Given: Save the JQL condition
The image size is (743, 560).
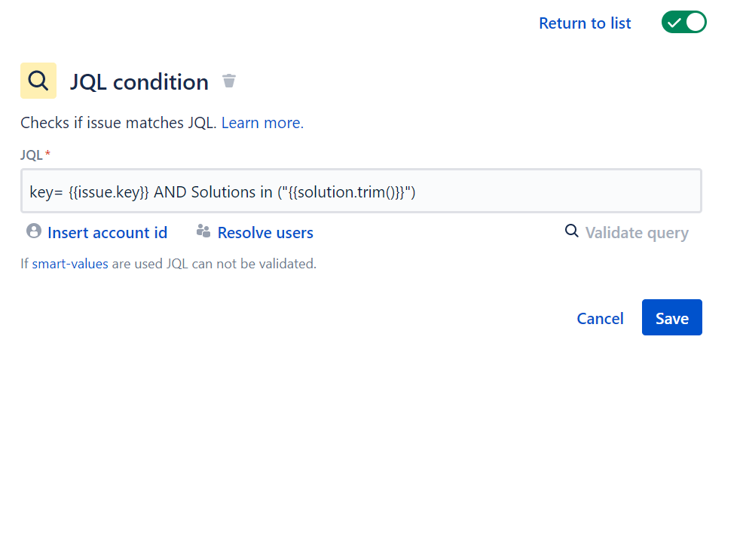Looking at the screenshot, I should [x=672, y=317].
